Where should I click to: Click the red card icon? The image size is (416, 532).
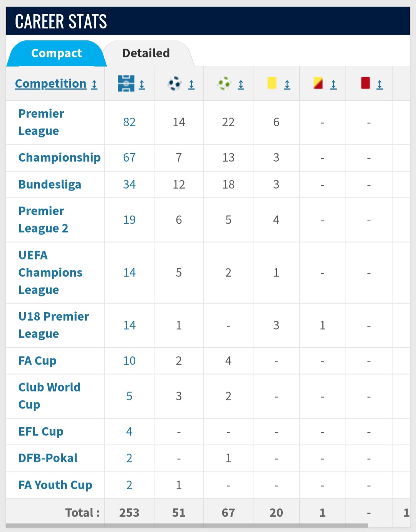365,83
